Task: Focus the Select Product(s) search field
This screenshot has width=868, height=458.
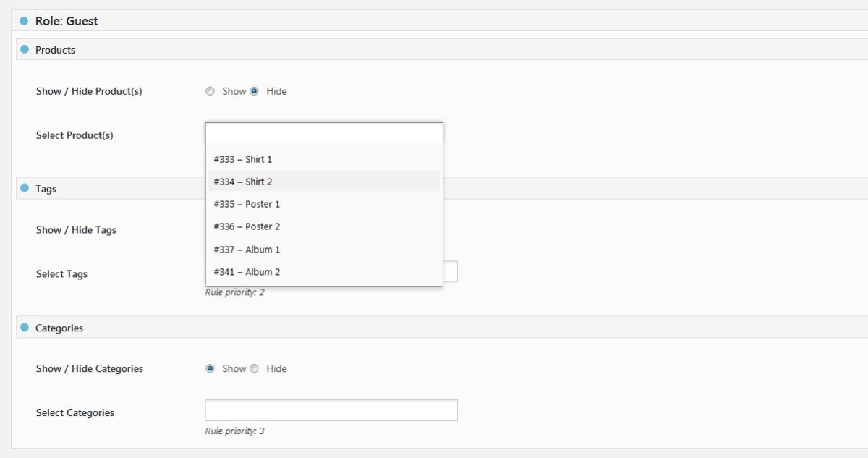Action: [324, 134]
